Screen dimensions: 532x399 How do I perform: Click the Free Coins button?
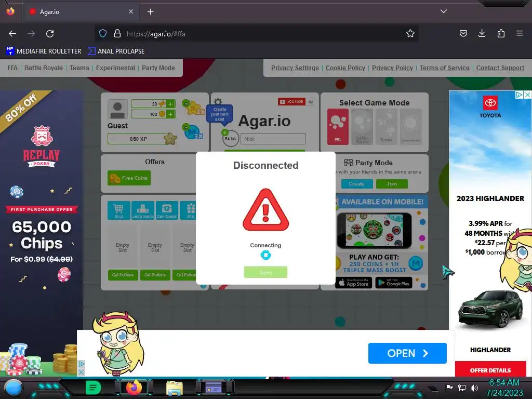[x=129, y=178]
